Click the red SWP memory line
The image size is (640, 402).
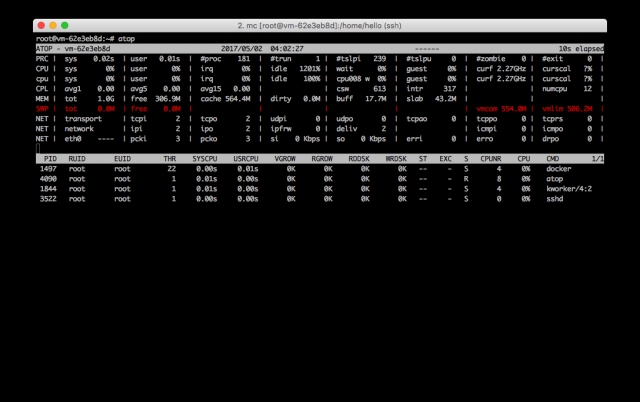click(x=320, y=109)
